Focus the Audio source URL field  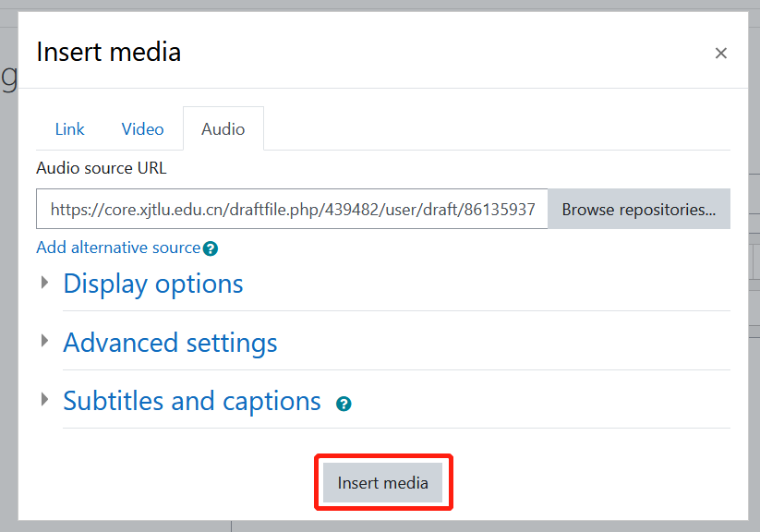(x=292, y=209)
